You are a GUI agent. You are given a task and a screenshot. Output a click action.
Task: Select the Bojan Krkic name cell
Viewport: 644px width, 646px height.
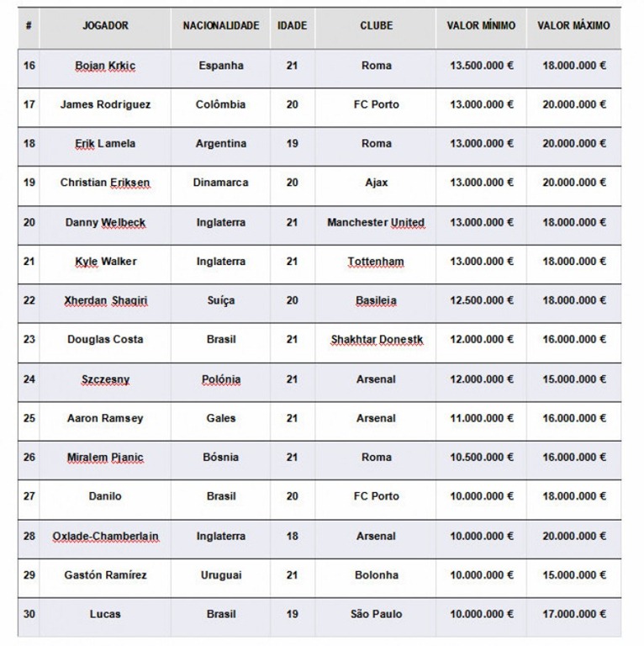(x=105, y=66)
